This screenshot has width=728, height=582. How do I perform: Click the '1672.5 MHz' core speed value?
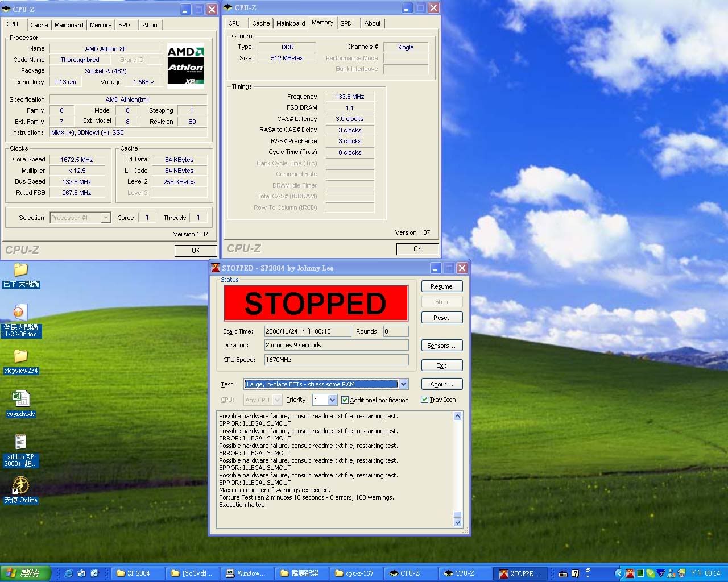point(77,160)
